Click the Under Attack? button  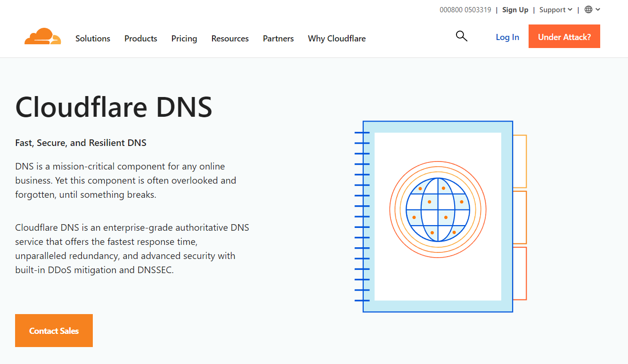564,36
